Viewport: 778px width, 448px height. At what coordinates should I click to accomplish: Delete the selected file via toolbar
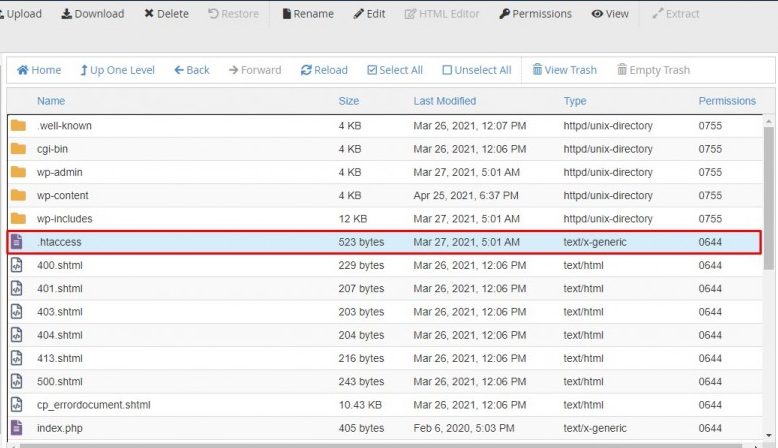coord(166,14)
